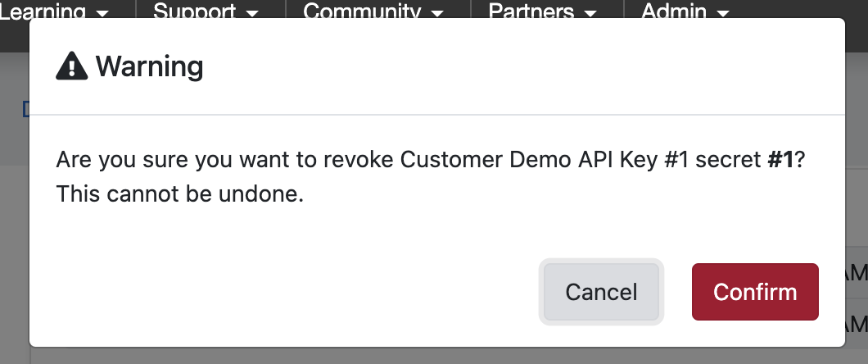The image size is (868, 364).
Task: Confirm revoking the API key secret
Action: tap(755, 292)
